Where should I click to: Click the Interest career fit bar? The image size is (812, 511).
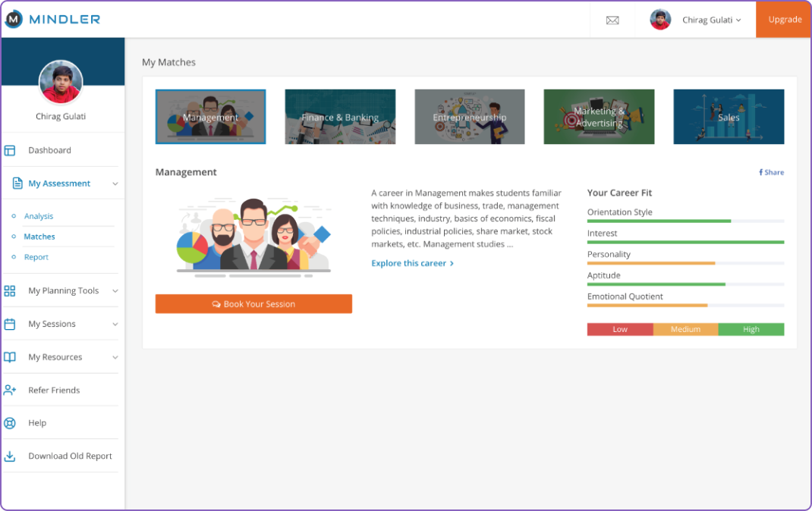pyautogui.click(x=685, y=242)
